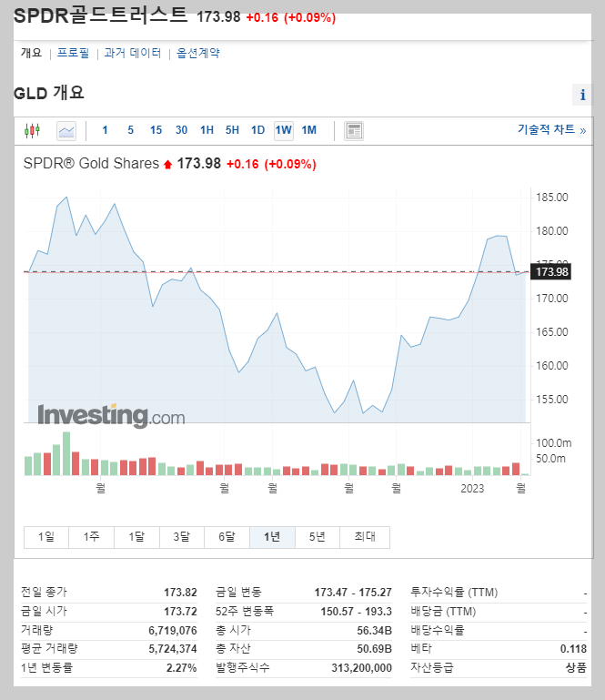Select the area chart type icon
The image size is (605, 700).
click(66, 131)
